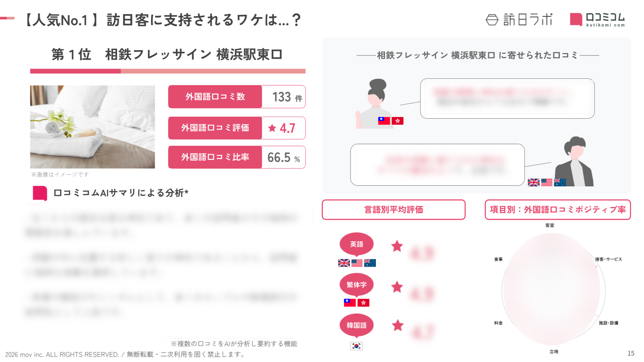
Task: Click the 外国語口コミ比率 label
Action: coord(215,157)
